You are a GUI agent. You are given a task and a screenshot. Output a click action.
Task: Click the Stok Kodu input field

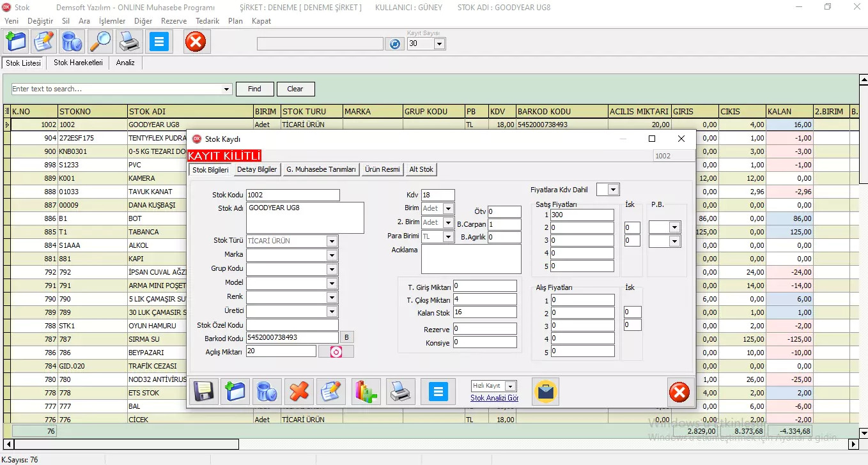click(x=293, y=195)
